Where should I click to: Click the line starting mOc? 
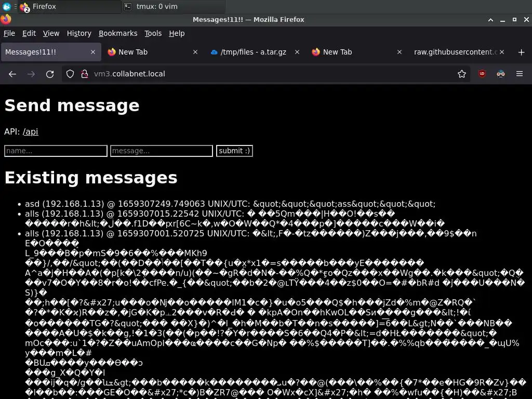(x=272, y=343)
